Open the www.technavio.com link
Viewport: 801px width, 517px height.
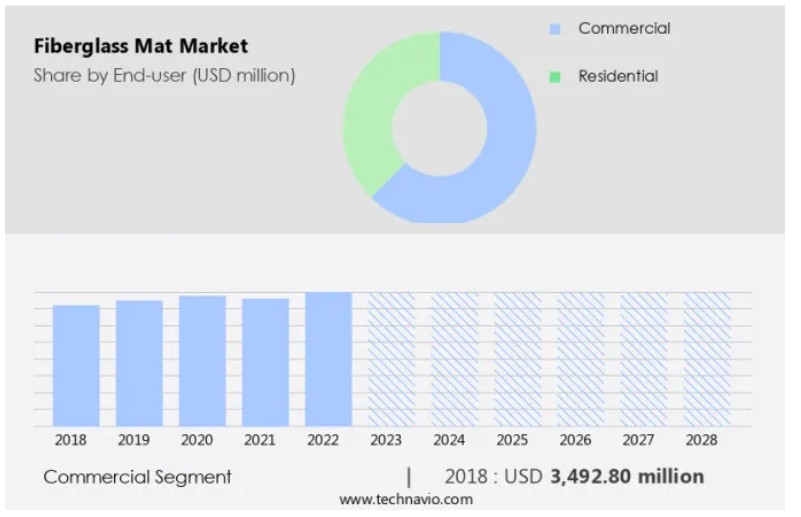pos(406,499)
